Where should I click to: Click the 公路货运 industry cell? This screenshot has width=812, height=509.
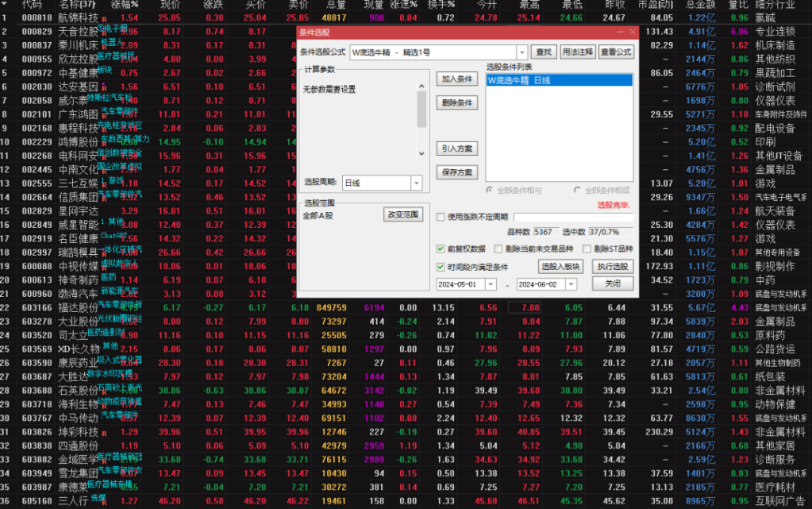(x=775, y=349)
